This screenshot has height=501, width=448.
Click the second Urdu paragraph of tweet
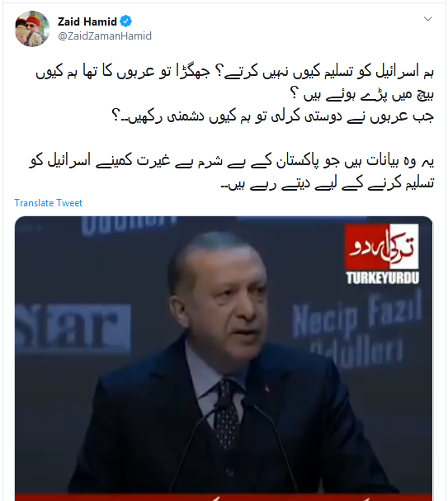(232, 172)
